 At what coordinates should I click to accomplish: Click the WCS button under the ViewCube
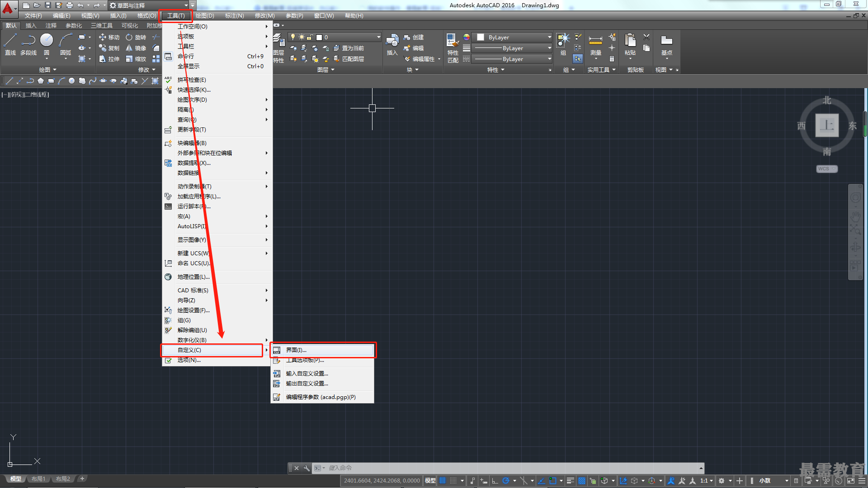click(x=826, y=169)
